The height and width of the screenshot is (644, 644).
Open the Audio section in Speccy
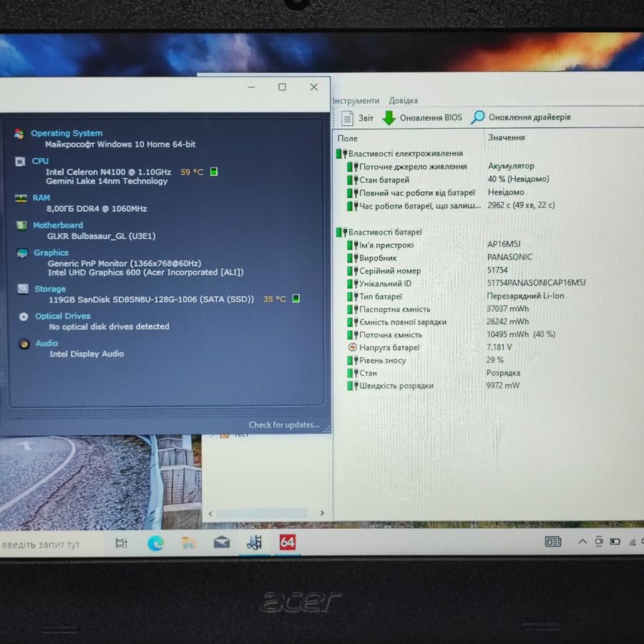47,343
